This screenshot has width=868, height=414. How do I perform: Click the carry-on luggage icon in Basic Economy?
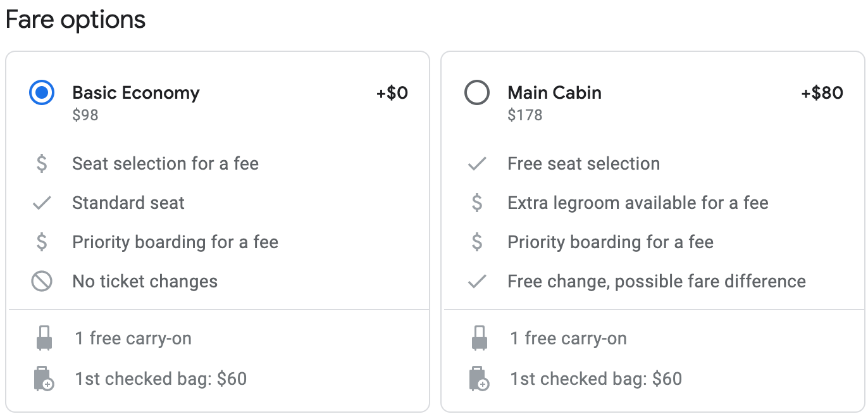(44, 338)
